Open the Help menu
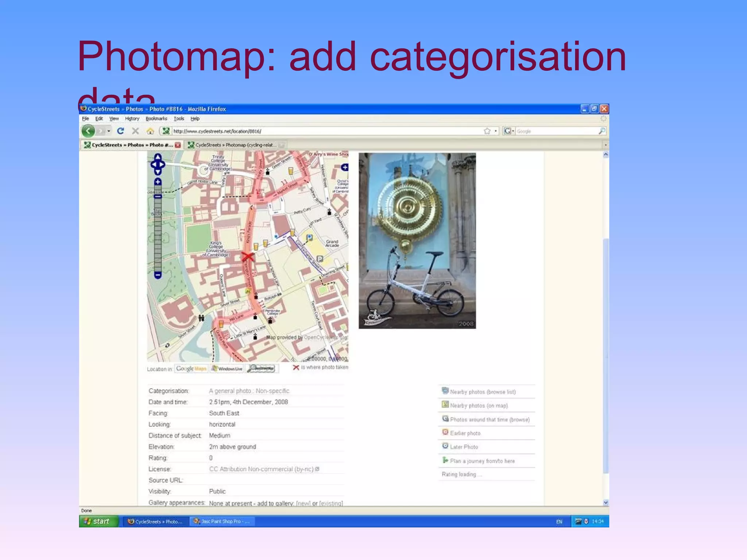This screenshot has width=747, height=560. 195,118
